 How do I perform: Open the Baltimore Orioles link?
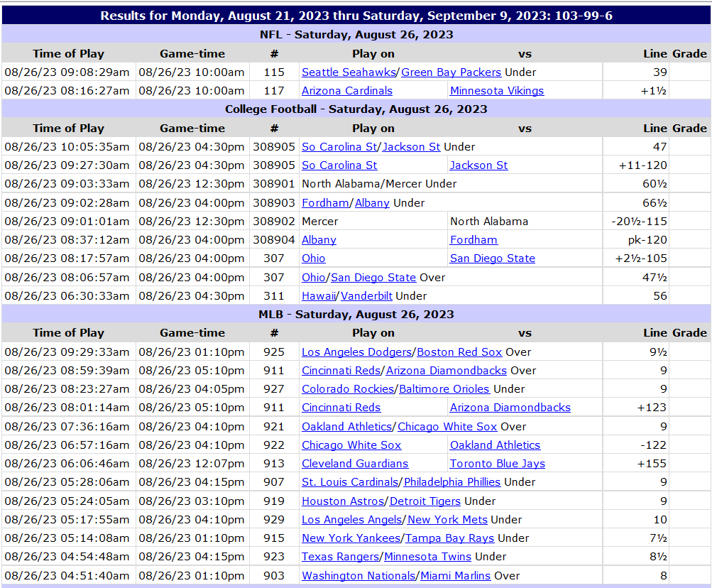coord(444,389)
